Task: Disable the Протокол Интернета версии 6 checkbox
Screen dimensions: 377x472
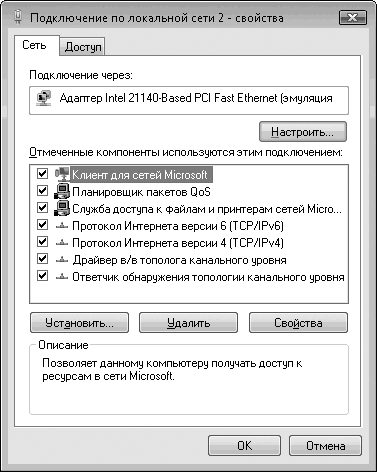Action: pyautogui.click(x=42, y=225)
